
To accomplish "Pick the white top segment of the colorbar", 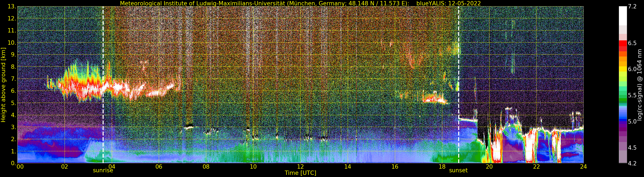I will click(623, 16).
